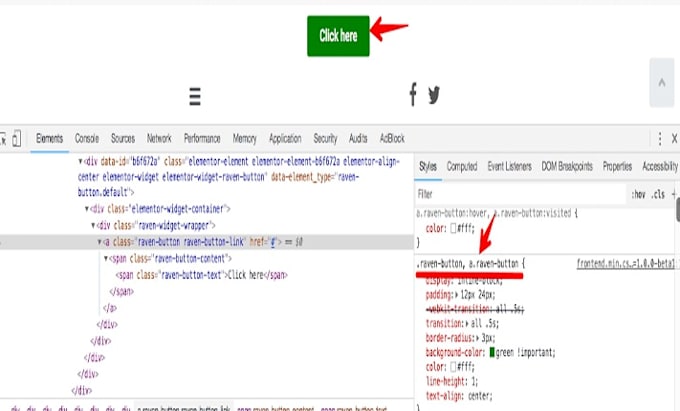Expand the padding shorthand arrow
The image size is (680, 411).
(456, 295)
